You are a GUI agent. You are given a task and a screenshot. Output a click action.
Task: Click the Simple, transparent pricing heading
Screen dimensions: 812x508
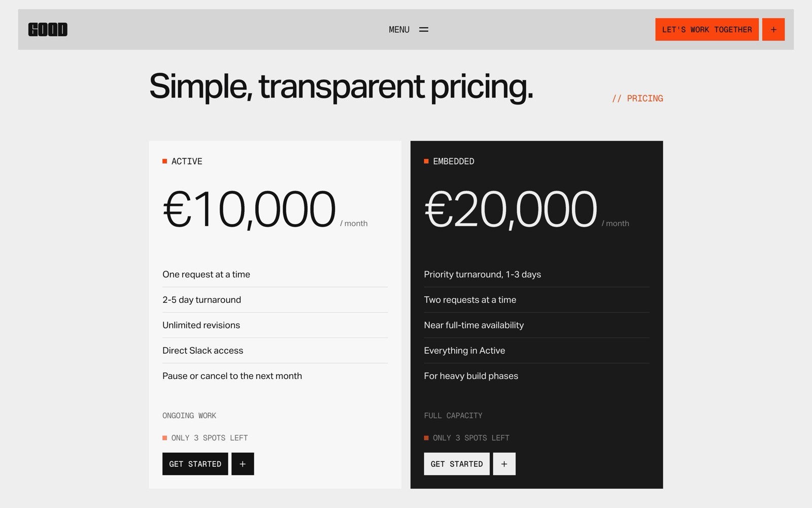click(x=340, y=86)
